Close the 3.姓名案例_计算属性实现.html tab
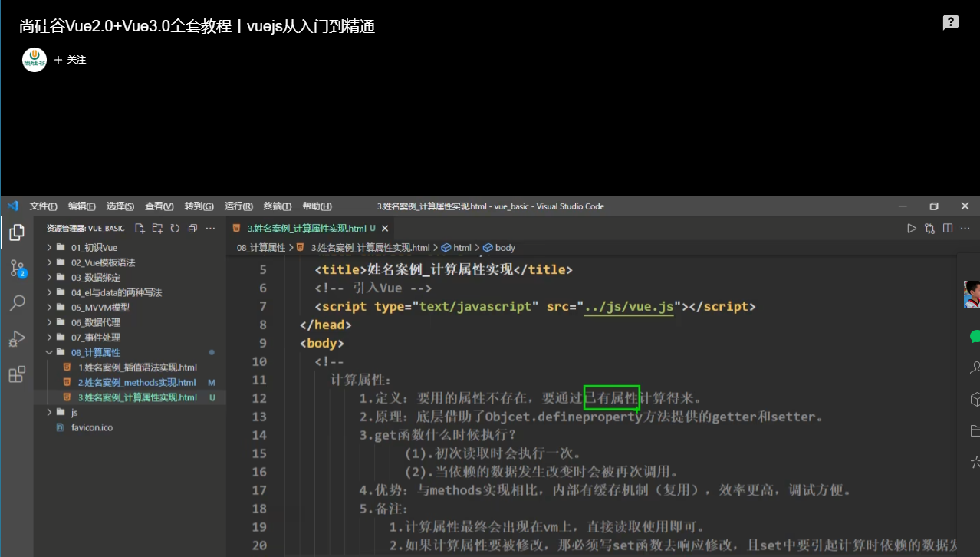 pyautogui.click(x=385, y=229)
